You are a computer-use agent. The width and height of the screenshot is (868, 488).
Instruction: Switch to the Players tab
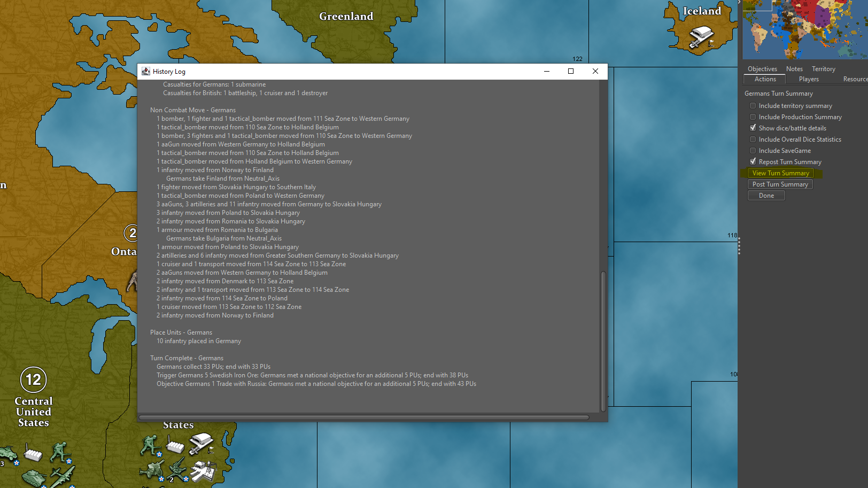pyautogui.click(x=809, y=79)
